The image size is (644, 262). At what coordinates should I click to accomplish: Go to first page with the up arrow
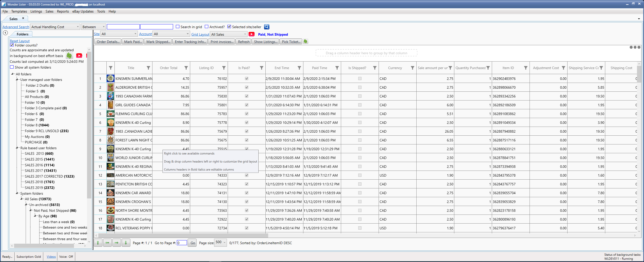click(x=98, y=243)
